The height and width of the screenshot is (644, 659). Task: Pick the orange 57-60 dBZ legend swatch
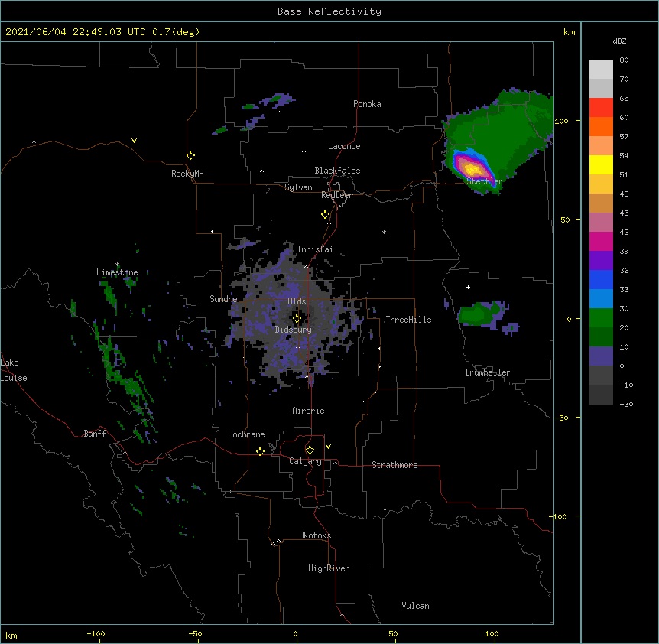601,126
